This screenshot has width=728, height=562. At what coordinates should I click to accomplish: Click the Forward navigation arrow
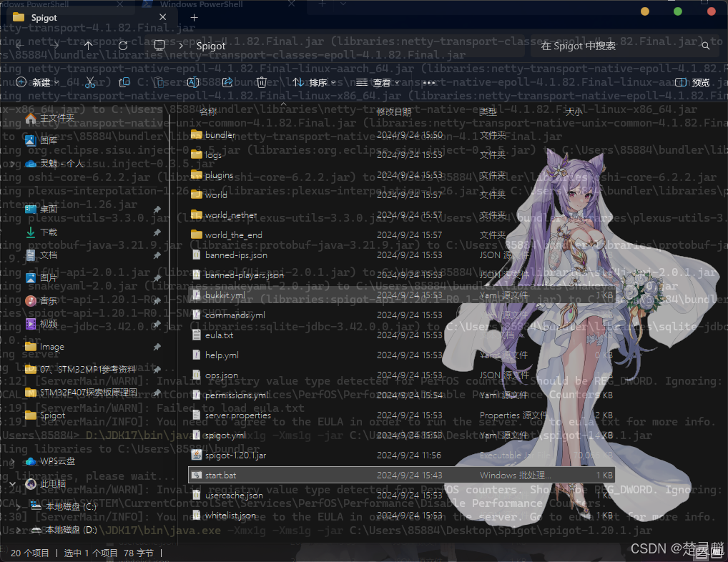click(x=55, y=46)
